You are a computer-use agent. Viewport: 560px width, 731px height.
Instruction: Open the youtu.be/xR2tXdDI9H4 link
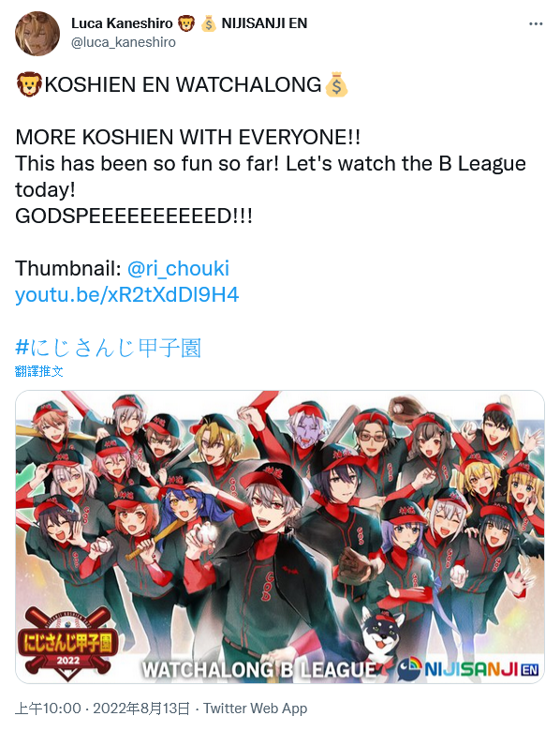point(126,294)
